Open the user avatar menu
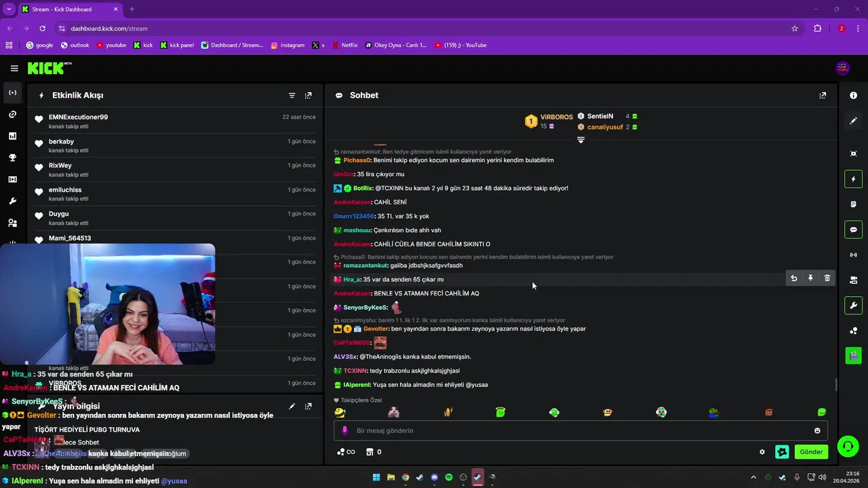 [842, 68]
